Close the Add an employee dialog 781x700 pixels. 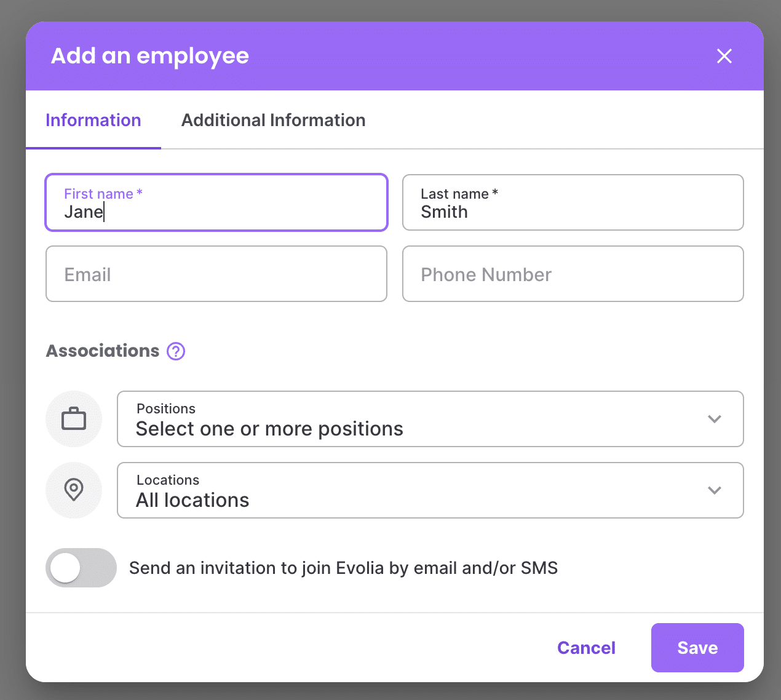point(724,56)
